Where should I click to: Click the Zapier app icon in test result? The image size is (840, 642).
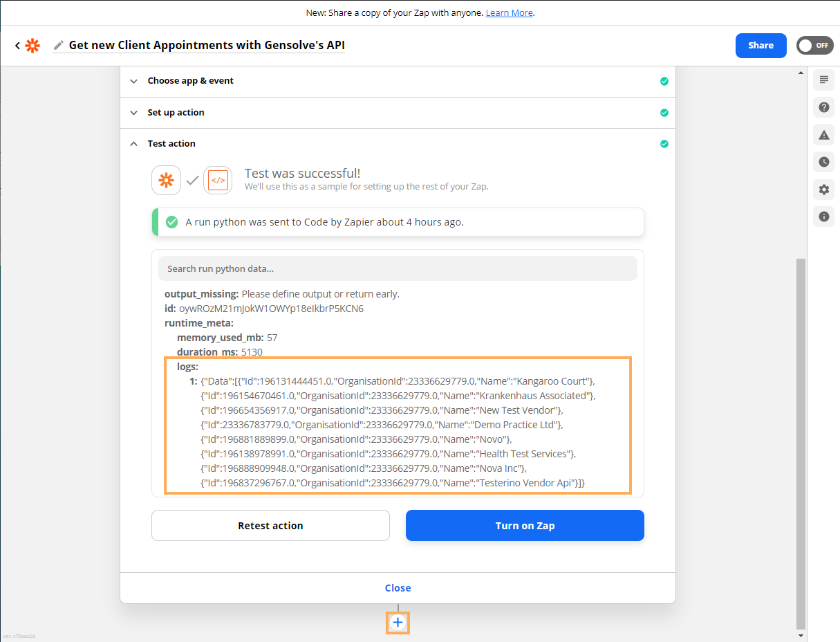(166, 181)
